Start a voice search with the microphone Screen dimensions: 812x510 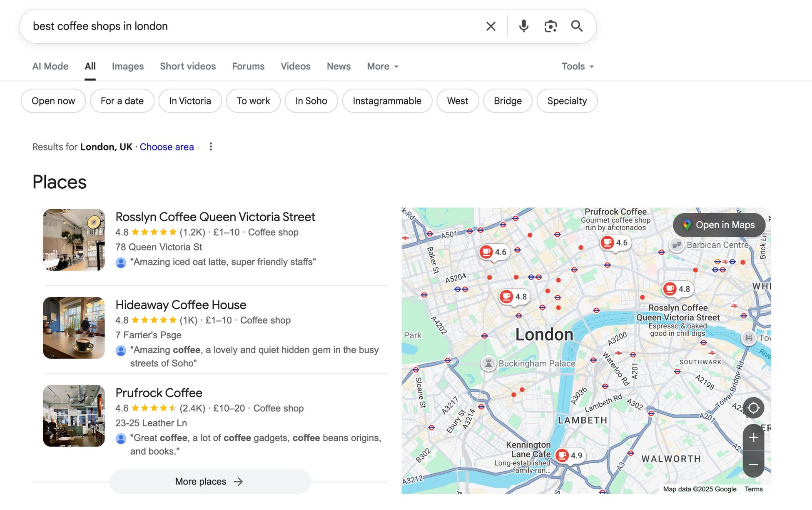(x=523, y=26)
